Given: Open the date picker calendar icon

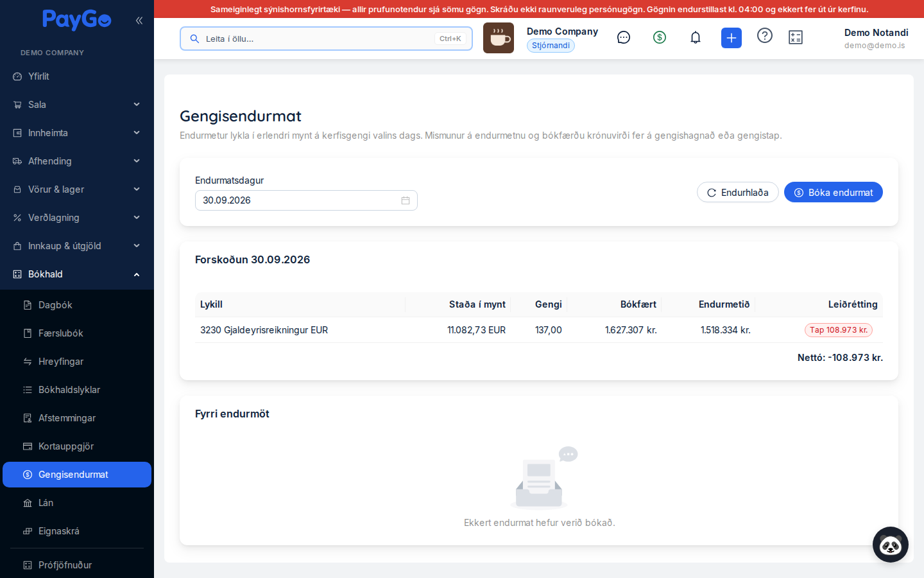Looking at the screenshot, I should click(406, 200).
